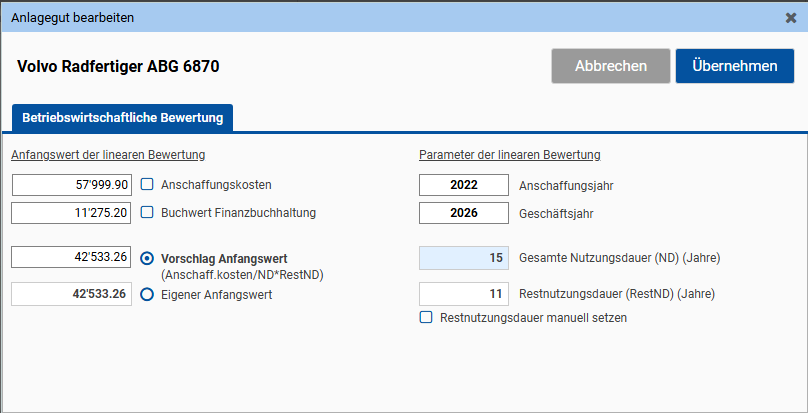Select the Vorschlag Anfangswert radio button
808x413 pixels.
coord(147,258)
